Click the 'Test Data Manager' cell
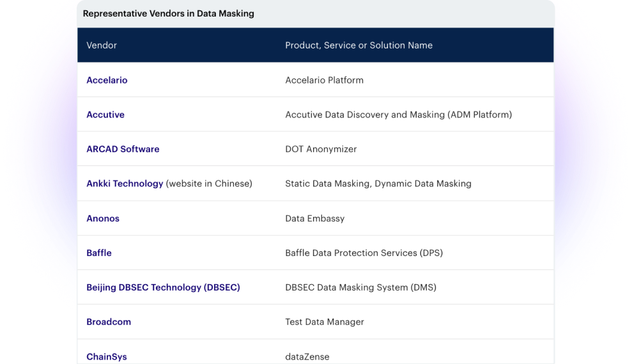 pyautogui.click(x=325, y=322)
